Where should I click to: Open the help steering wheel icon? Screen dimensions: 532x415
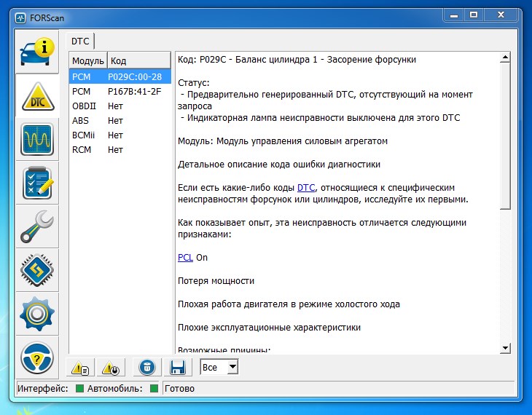coord(37,357)
